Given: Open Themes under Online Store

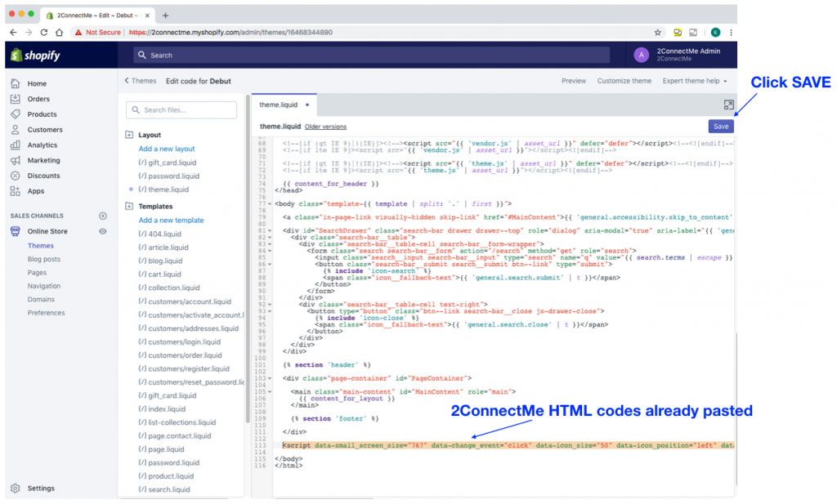Looking at the screenshot, I should click(41, 246).
